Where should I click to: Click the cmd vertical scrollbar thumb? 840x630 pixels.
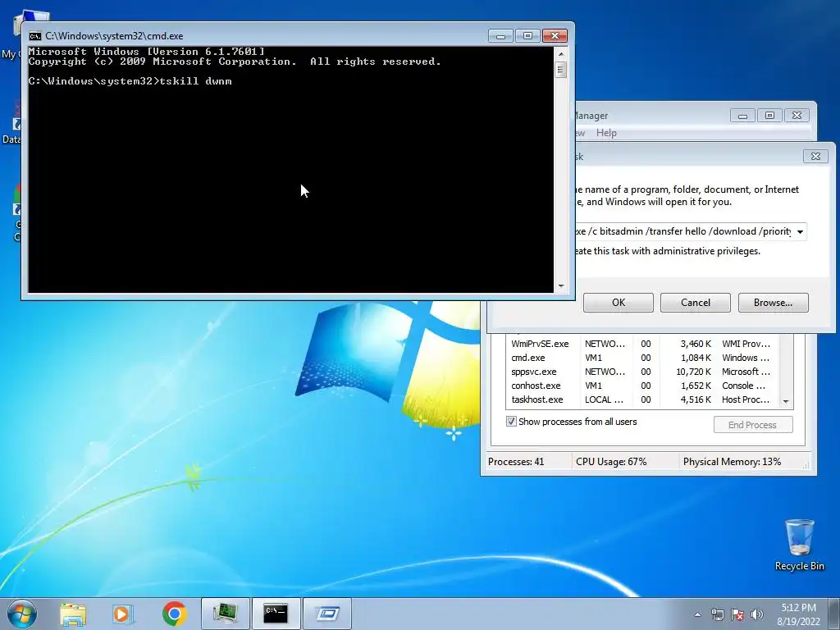[x=561, y=70]
